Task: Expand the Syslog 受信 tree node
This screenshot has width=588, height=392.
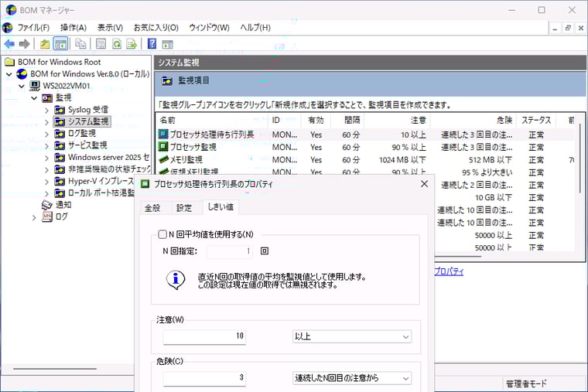Action: coord(46,110)
